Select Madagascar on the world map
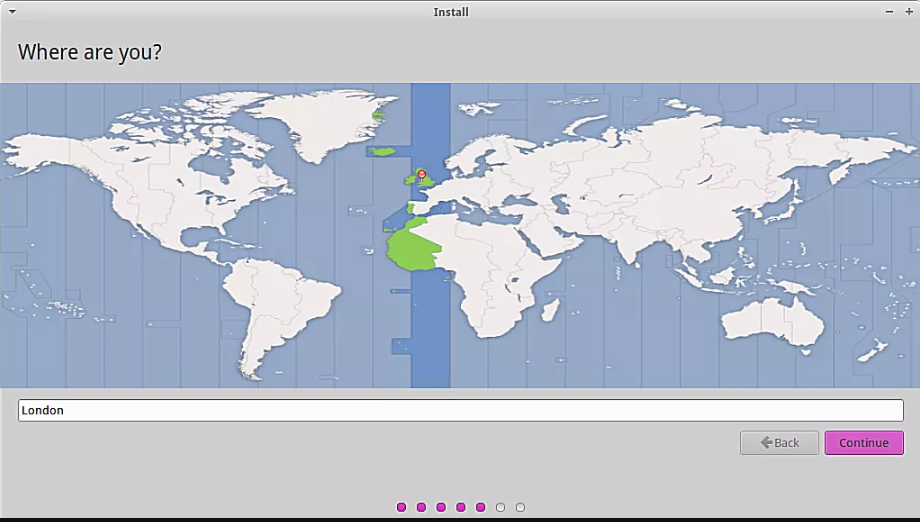The height and width of the screenshot is (522, 920). click(x=550, y=310)
